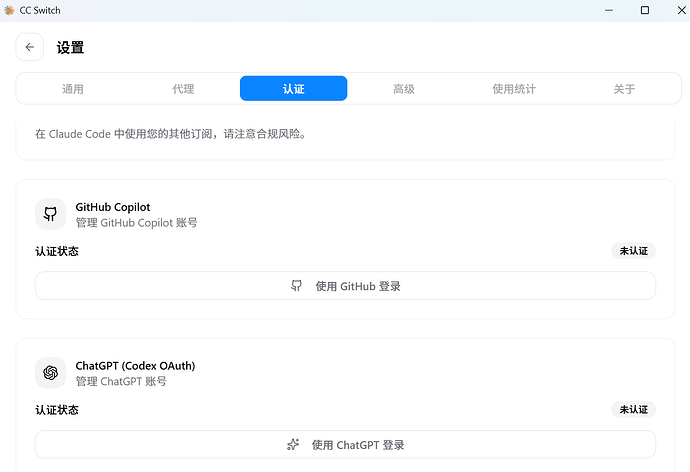
Task: Switch to the 高级 tab
Action: (404, 89)
